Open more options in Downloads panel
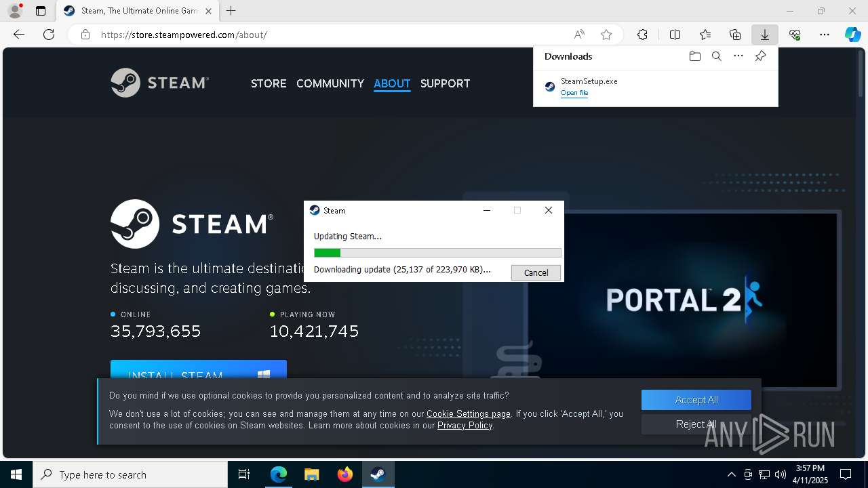This screenshot has height=488, width=868. point(738,56)
